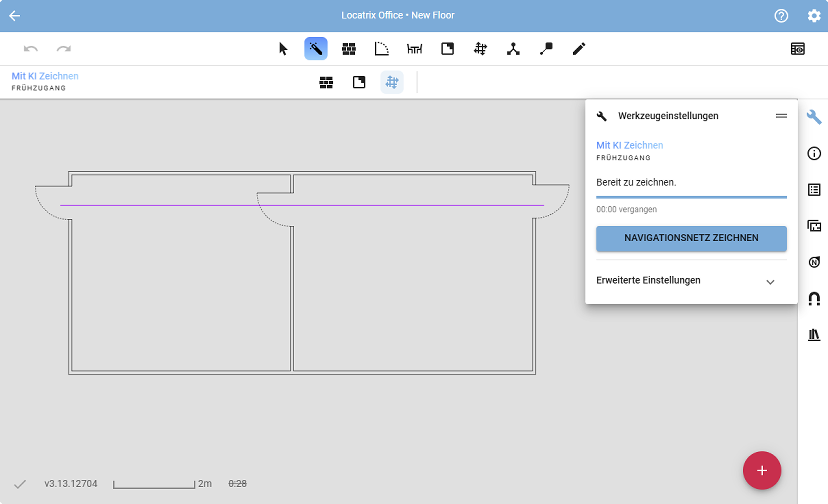Select the navigation network node tool

click(x=513, y=49)
